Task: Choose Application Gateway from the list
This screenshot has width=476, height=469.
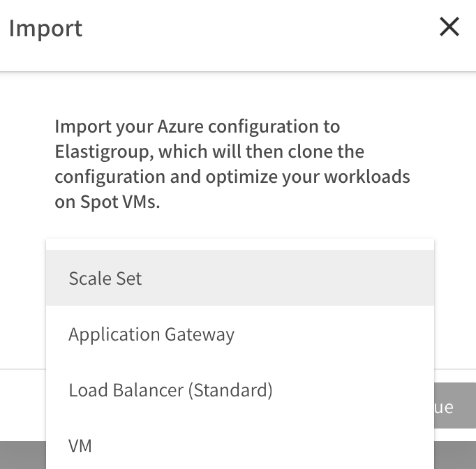Action: click(x=151, y=334)
